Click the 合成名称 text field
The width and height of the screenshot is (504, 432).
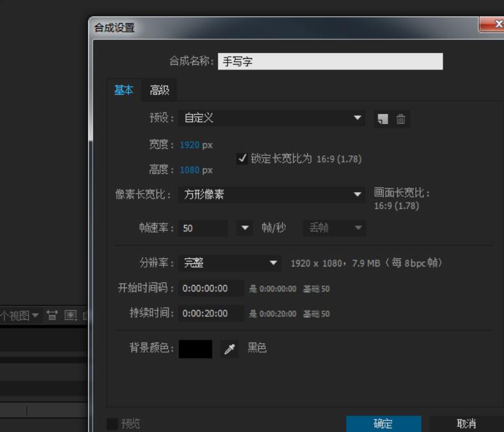point(330,61)
